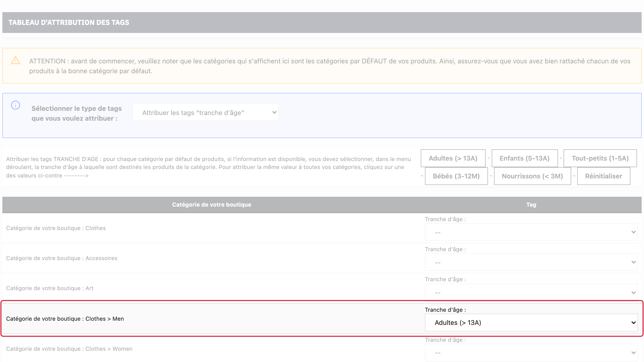Apply Bébés (3-12M) to all categories
Viewport: 644px width, 362px height.
(456, 176)
